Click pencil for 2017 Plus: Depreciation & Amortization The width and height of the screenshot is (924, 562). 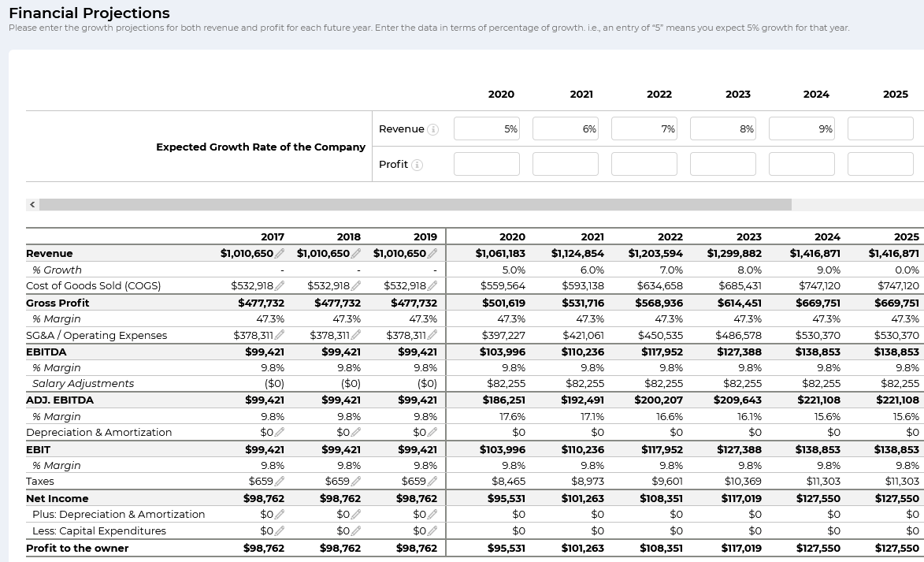click(280, 515)
